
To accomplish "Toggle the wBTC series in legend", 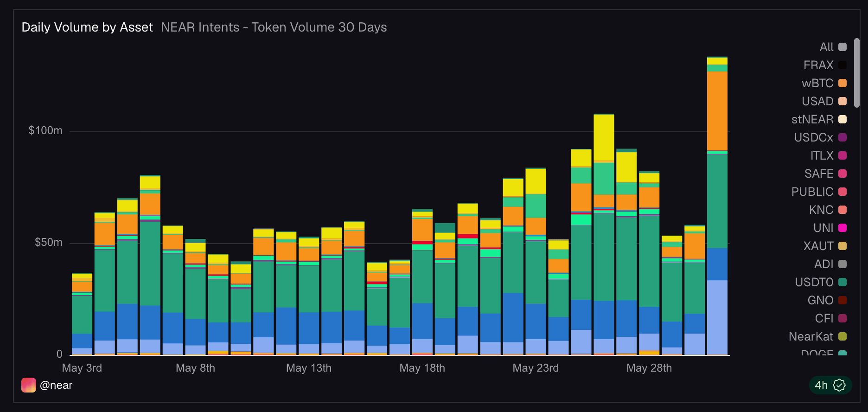I will 824,83.
